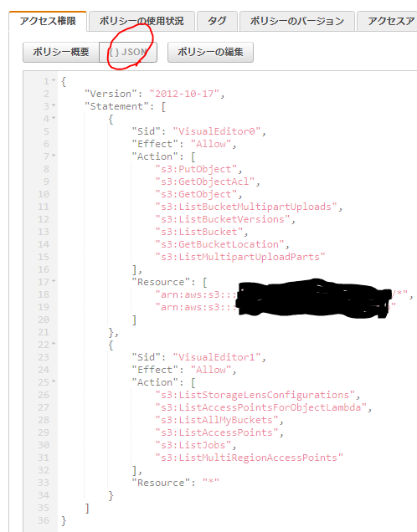Open the ポリシーの使用状況 tab
The image size is (417, 532).
(142, 21)
